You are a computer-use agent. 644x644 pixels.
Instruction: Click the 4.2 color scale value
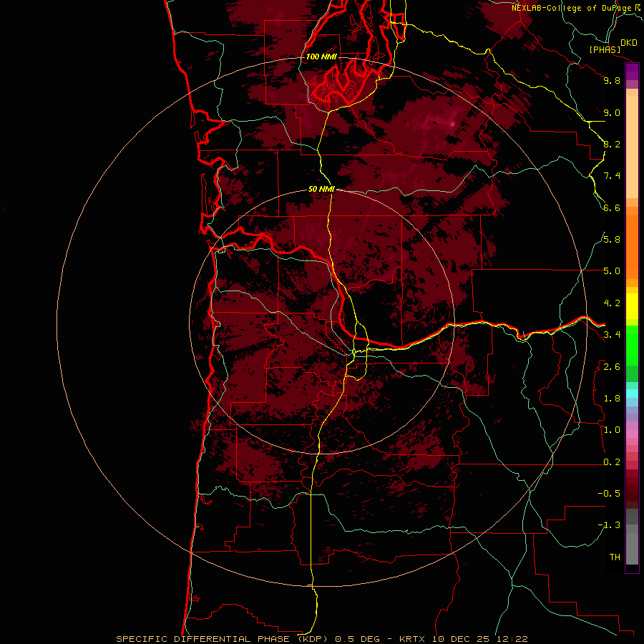(612, 303)
